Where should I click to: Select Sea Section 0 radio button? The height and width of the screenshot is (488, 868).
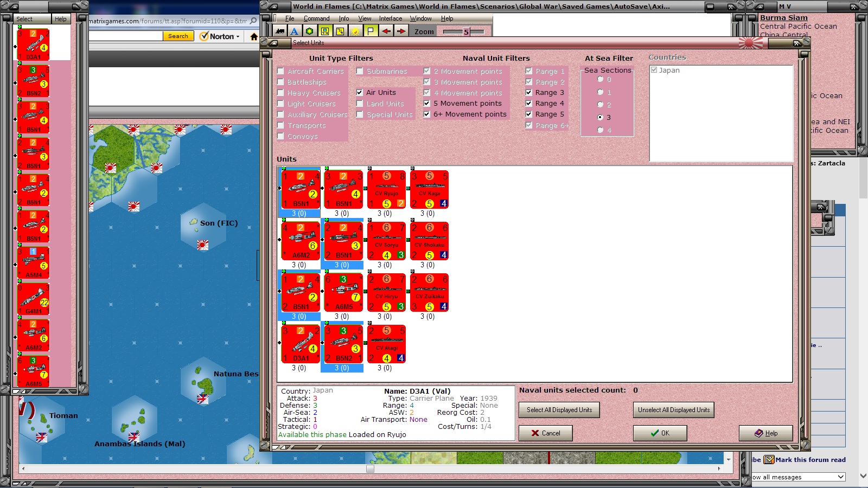600,79
